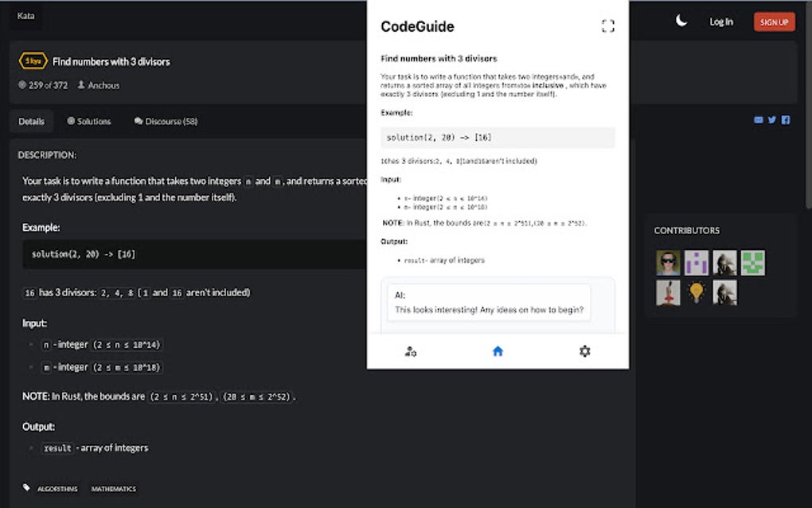
Task: Click the Log In link
Action: 721,21
